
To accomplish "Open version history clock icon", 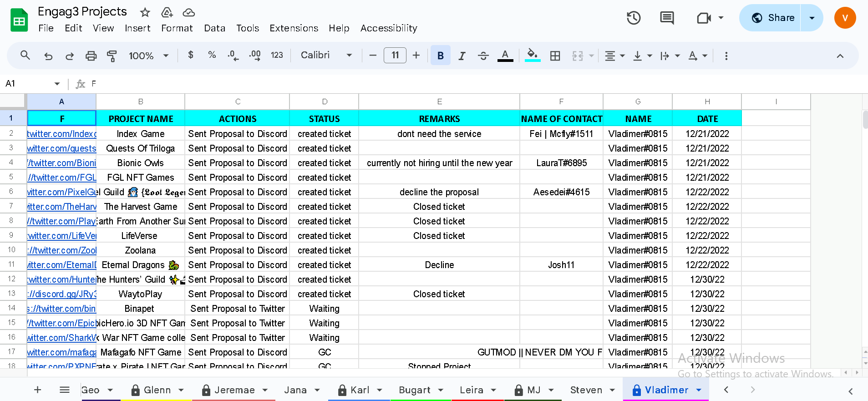I will (x=634, y=18).
